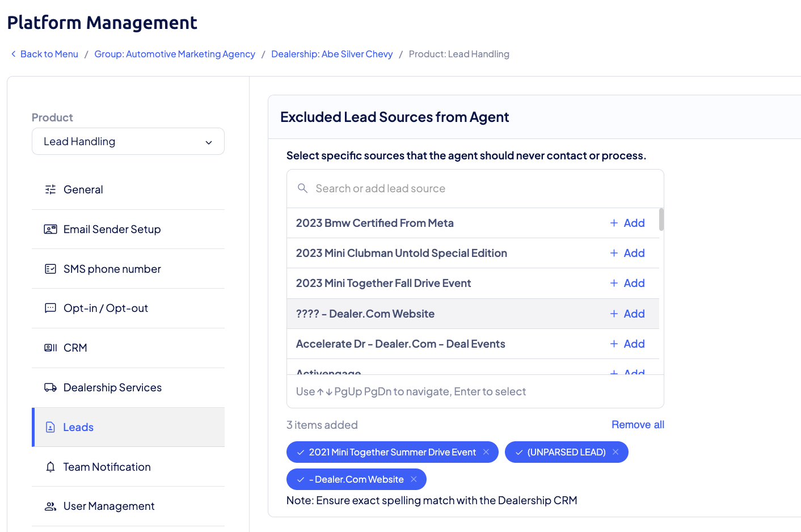The image size is (801, 532).
Task: Click the 2021 Mini Together Summer Drive Event chip label
Action: (x=393, y=452)
